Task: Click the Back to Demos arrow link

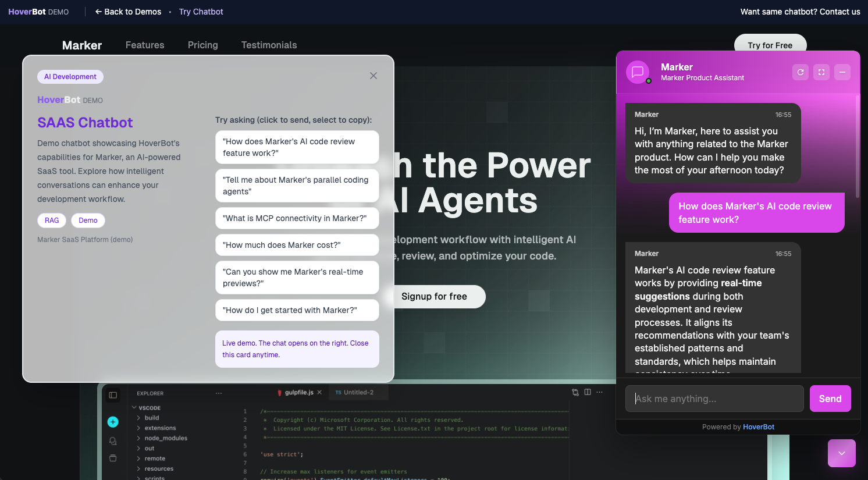Action: [x=128, y=12]
